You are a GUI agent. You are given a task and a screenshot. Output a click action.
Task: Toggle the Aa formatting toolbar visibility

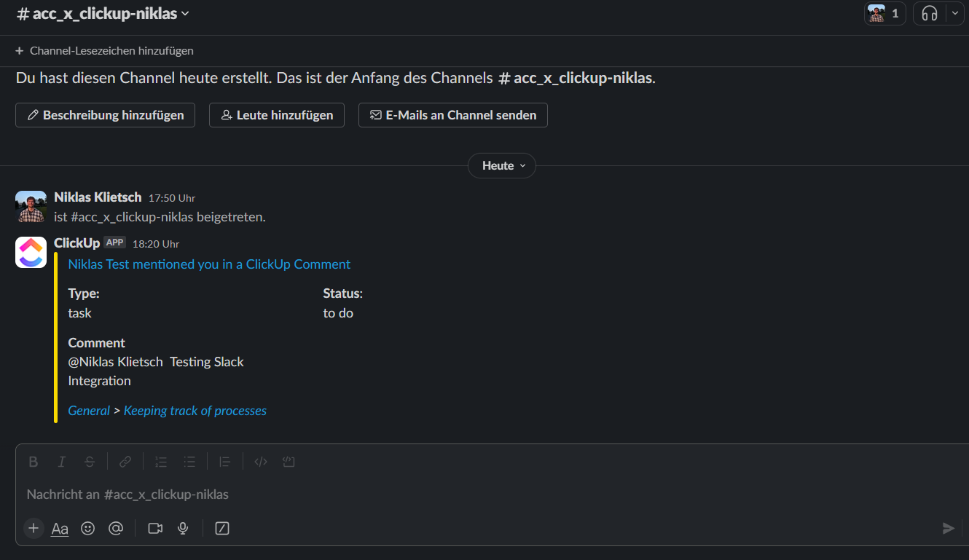(x=60, y=529)
